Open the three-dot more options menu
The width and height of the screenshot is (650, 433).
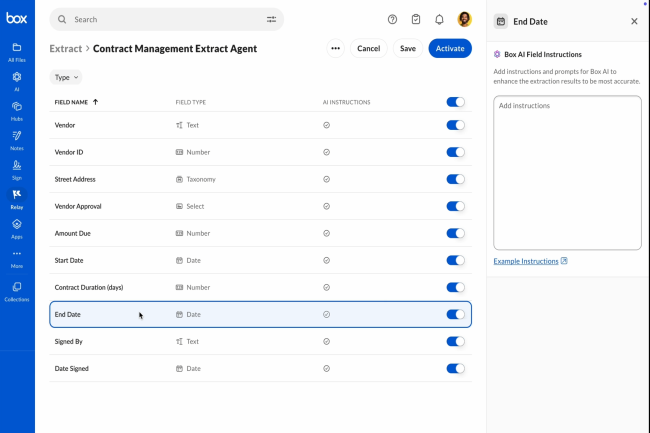point(335,48)
